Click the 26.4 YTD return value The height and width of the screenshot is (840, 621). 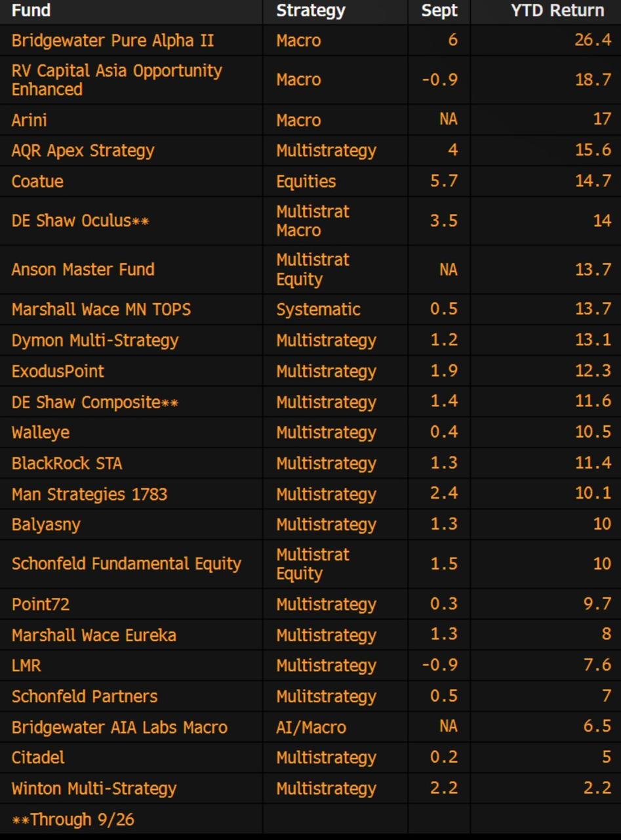coord(593,41)
